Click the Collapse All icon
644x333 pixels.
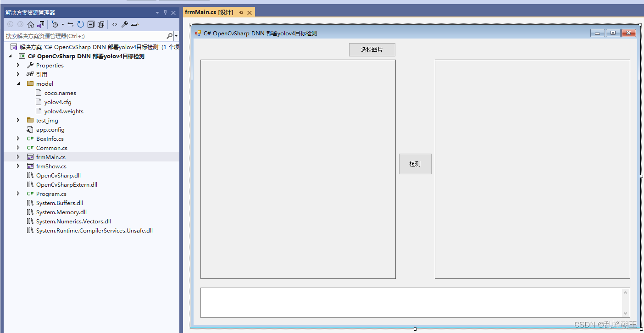91,24
